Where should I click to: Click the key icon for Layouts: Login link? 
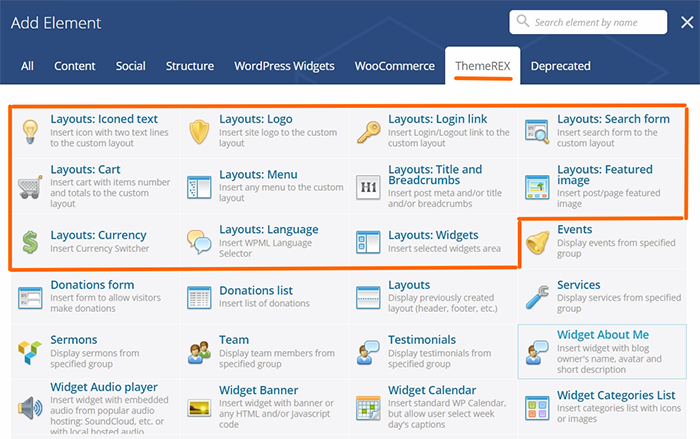[x=369, y=131]
